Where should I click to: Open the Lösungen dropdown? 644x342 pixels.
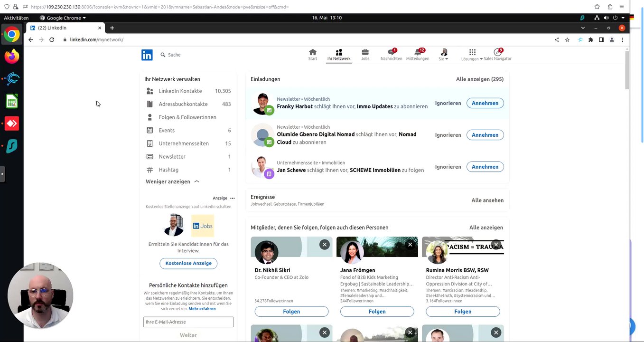pos(472,55)
